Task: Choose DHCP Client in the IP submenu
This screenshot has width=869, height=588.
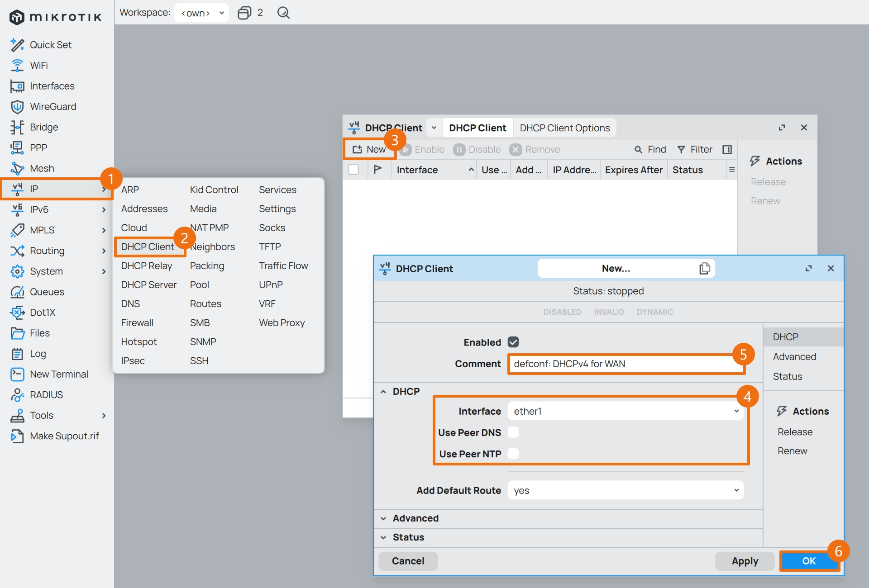Action: click(148, 247)
